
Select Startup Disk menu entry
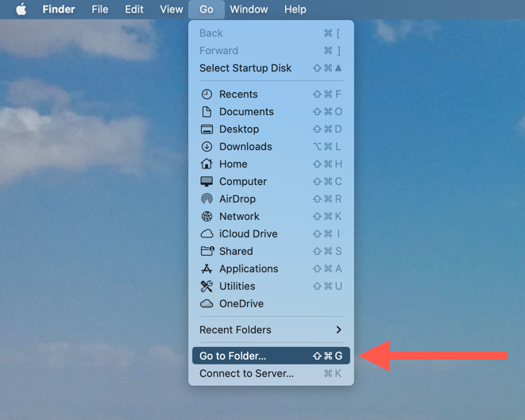(271, 68)
